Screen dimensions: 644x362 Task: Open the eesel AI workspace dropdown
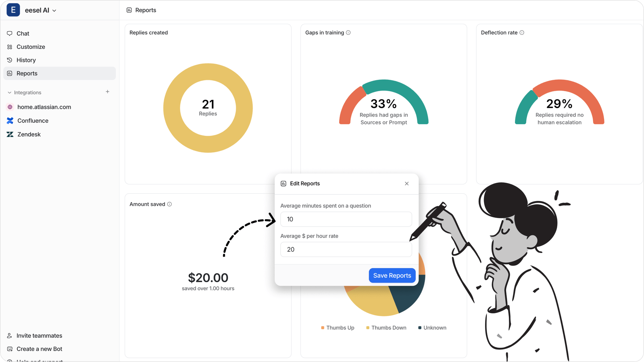click(40, 10)
